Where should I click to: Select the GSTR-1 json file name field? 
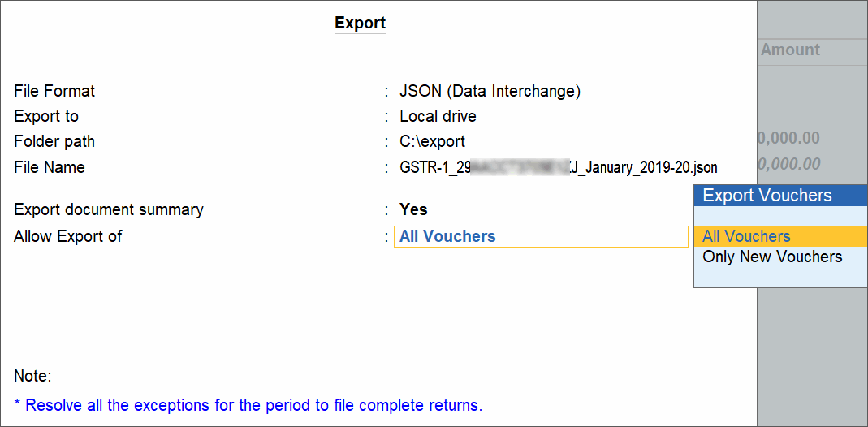559,168
